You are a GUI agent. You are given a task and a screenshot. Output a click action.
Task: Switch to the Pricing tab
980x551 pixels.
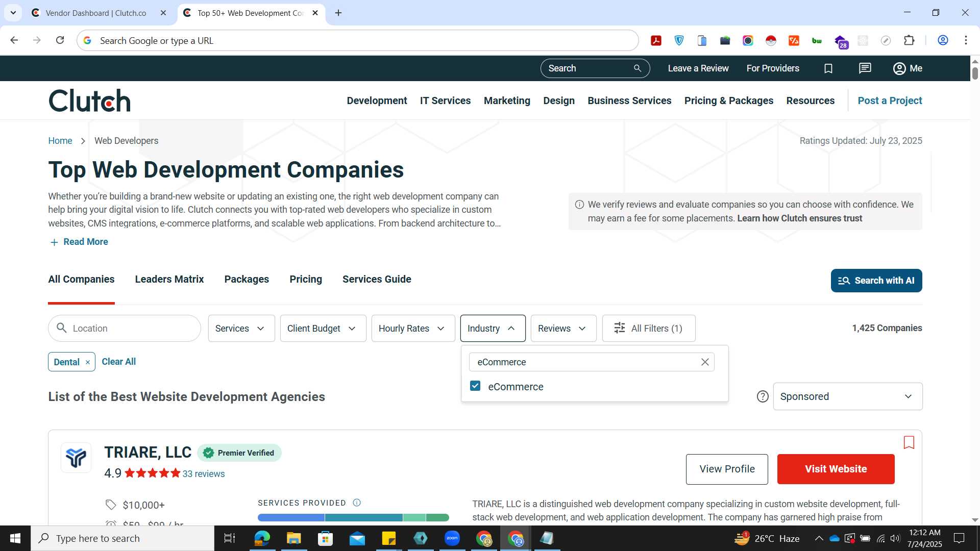pos(306,279)
